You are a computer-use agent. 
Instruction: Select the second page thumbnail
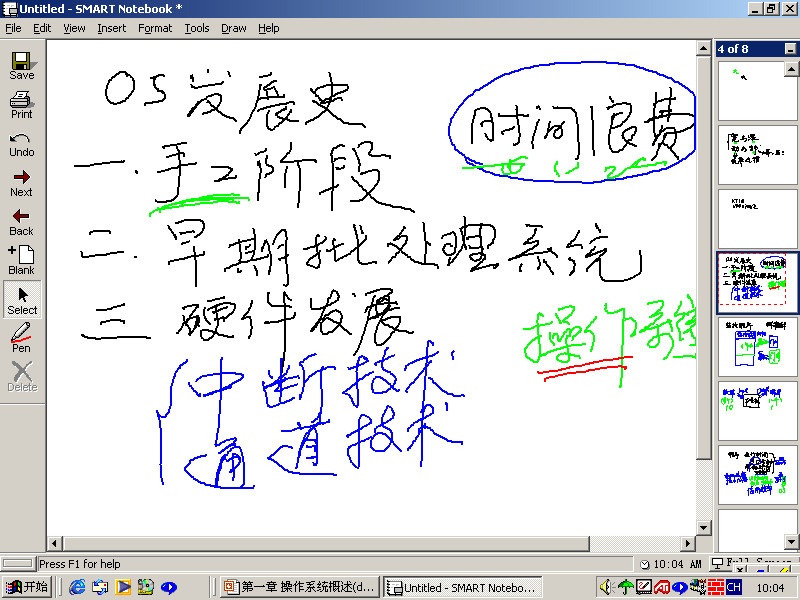click(x=758, y=155)
